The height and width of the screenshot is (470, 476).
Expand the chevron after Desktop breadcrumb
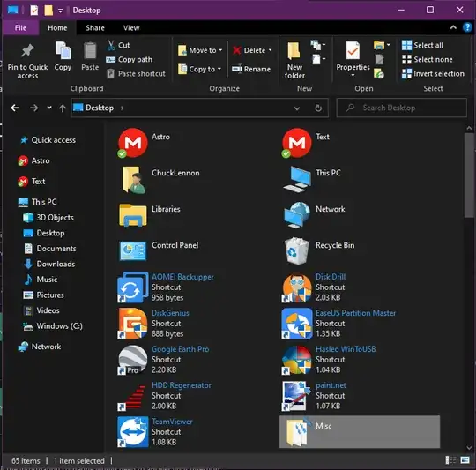click(122, 108)
